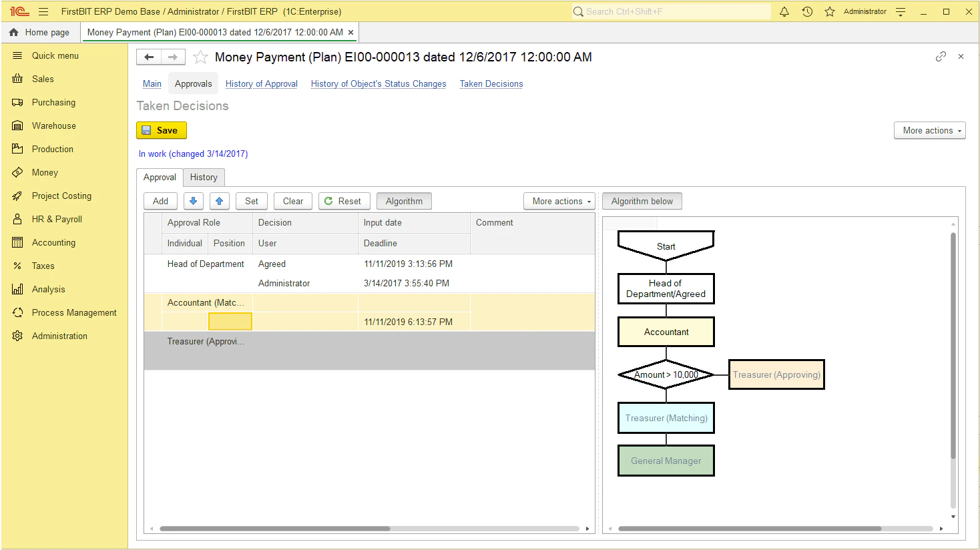Add this document to favorites using the star
The height and width of the screenshot is (550, 980).
[x=200, y=57]
